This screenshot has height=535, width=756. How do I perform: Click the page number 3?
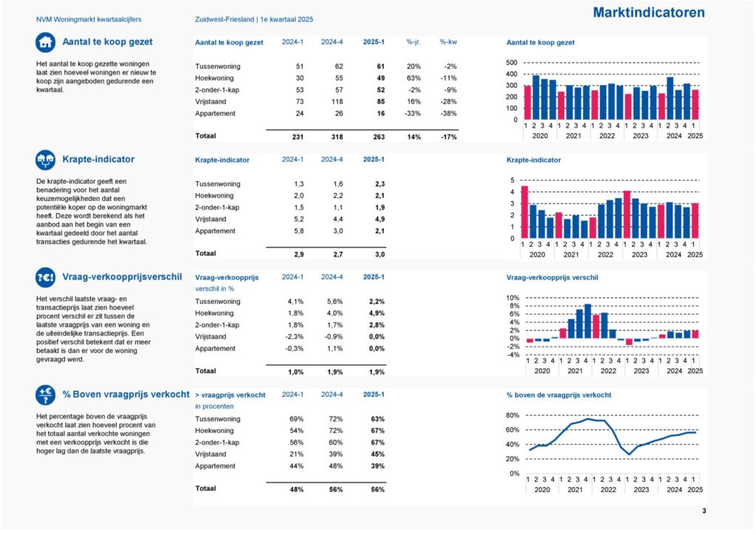pyautogui.click(x=704, y=511)
